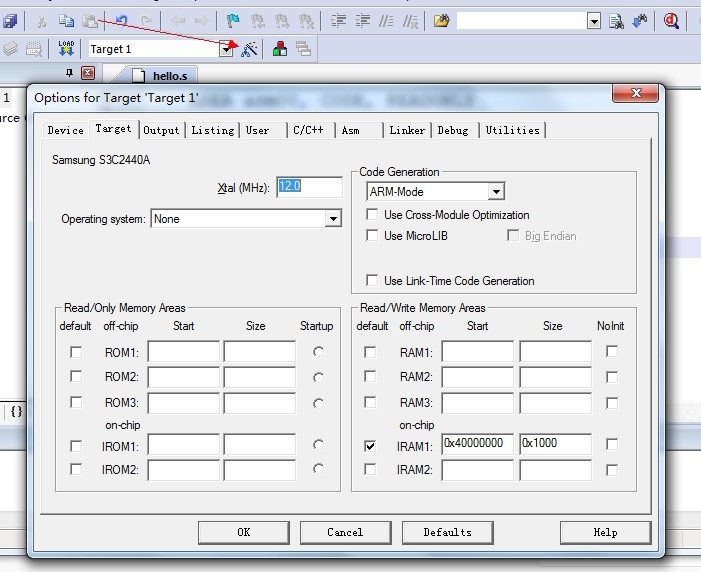Toggle bookmark with blue flag icon

click(x=232, y=21)
